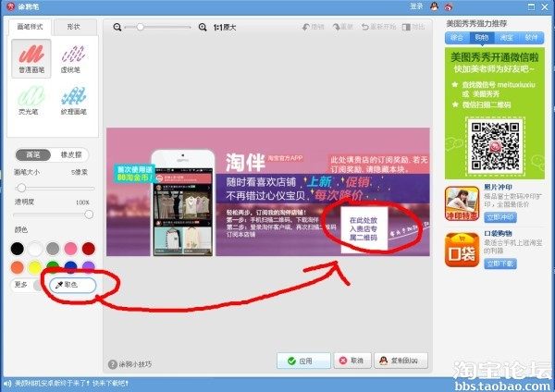Image resolution: width=555 pixels, height=392 pixels.
Task: Click the 100% opacity value
Action: [x=82, y=202]
